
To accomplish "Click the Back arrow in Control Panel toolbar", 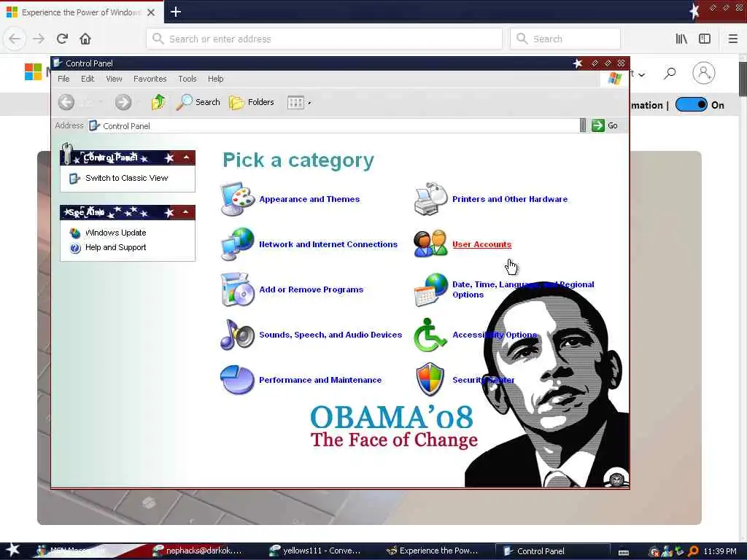I will [66, 102].
